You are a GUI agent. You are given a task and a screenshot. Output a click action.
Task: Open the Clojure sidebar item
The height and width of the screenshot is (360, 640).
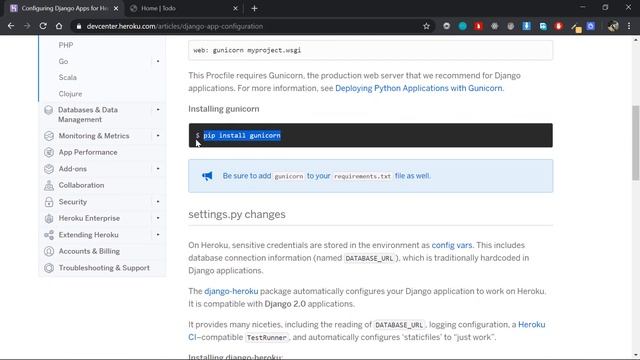point(70,94)
